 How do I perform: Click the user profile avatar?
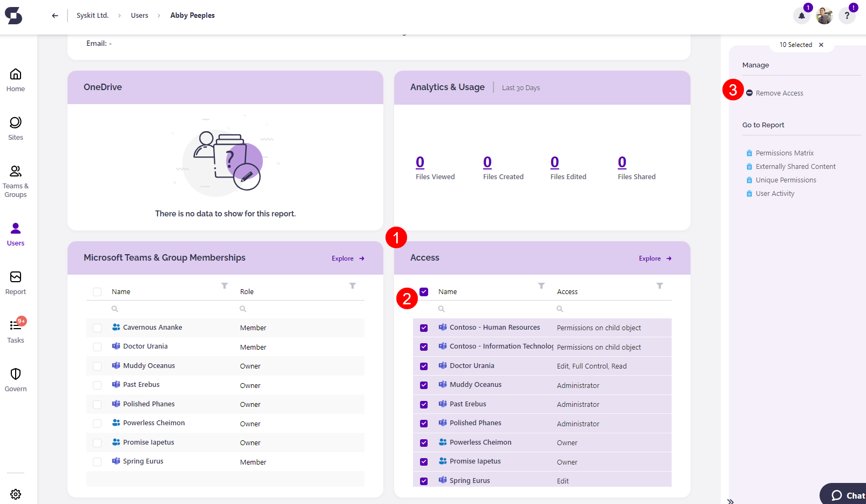click(x=824, y=16)
